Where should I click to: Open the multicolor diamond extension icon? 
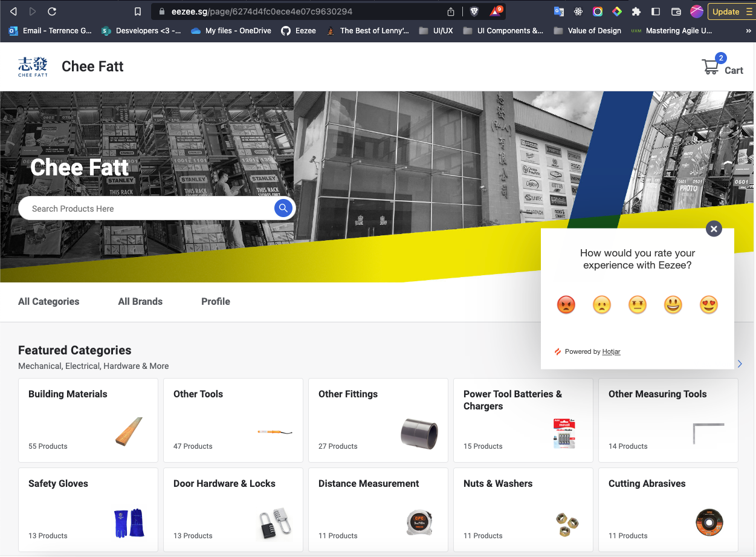click(x=617, y=11)
